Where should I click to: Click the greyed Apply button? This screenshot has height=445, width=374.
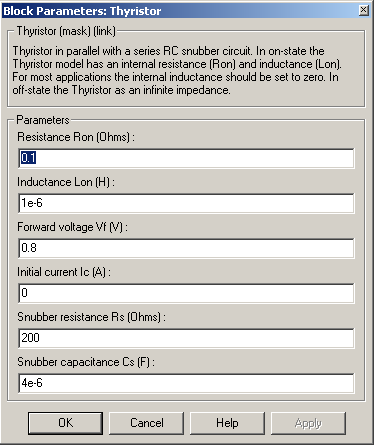click(x=308, y=423)
